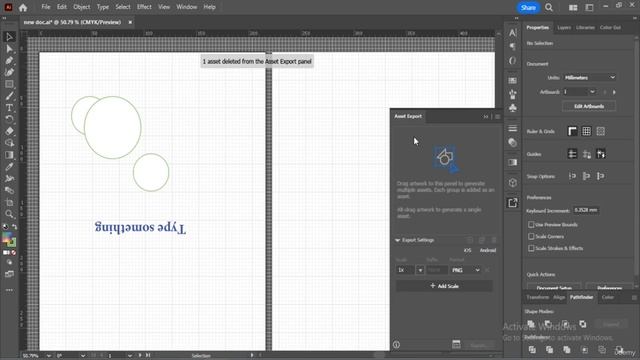Viewport: 640px width, 360px height.
Task: Select the Rectangle tool
Action: [x=9, y=84]
